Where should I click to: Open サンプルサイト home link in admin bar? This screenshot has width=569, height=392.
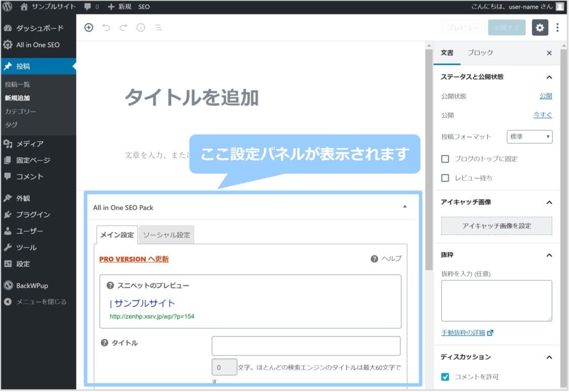tap(48, 7)
